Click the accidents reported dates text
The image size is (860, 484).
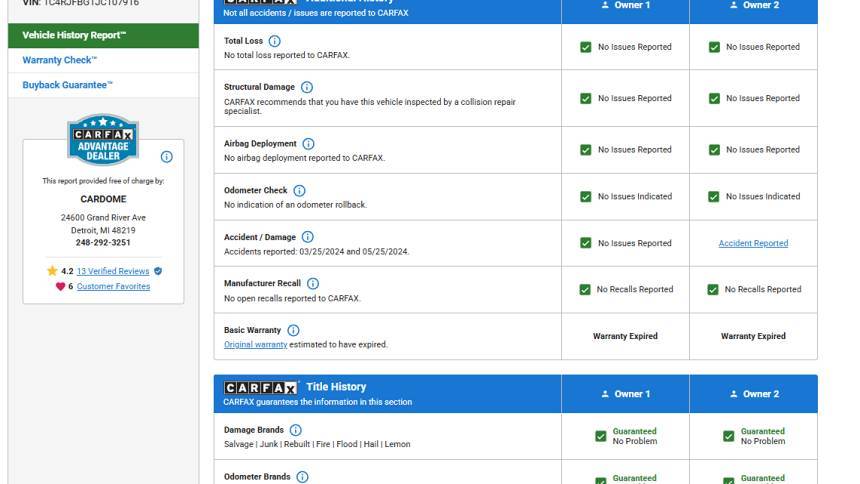316,252
